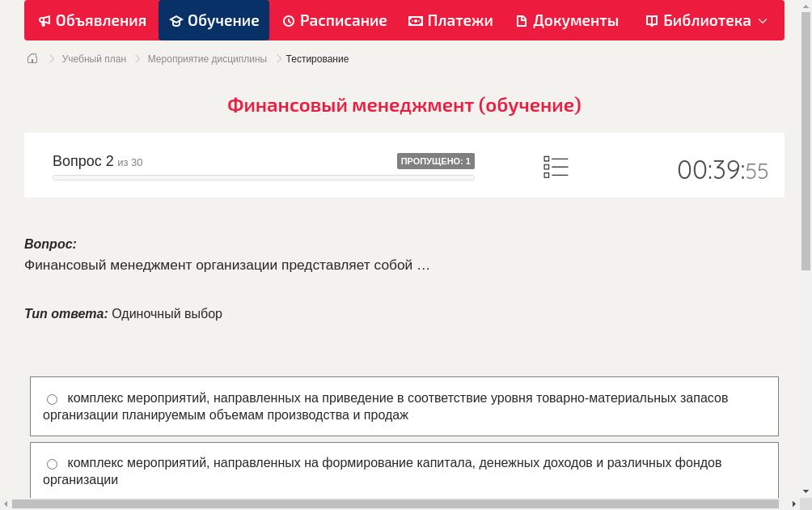Select the first answer radio button
Image resolution: width=812 pixels, height=510 pixels.
click(x=52, y=398)
